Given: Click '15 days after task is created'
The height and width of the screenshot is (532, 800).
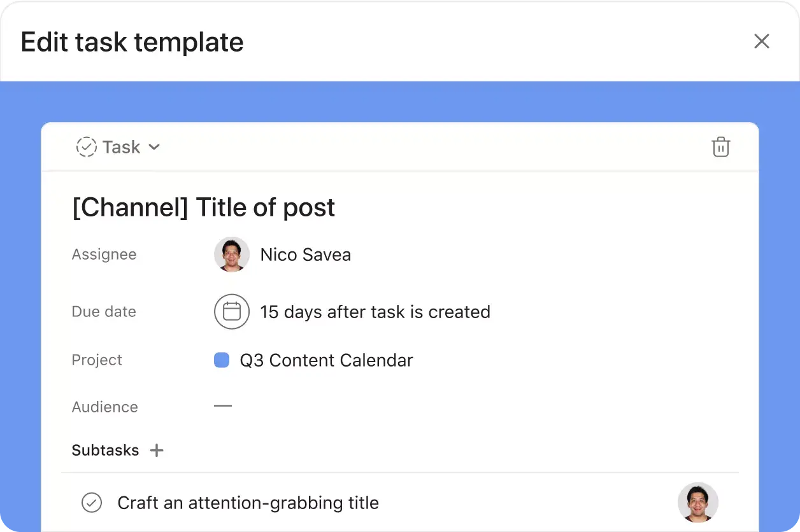Looking at the screenshot, I should pyautogui.click(x=375, y=312).
